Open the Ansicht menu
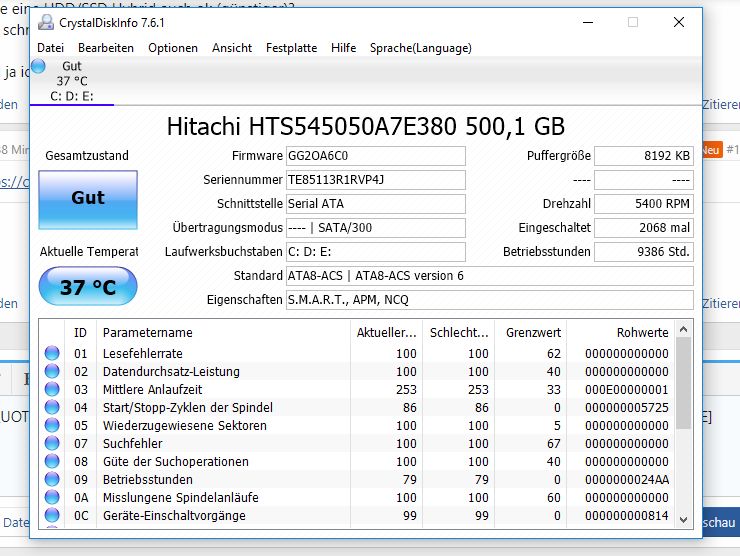This screenshot has width=740, height=556. (x=232, y=48)
